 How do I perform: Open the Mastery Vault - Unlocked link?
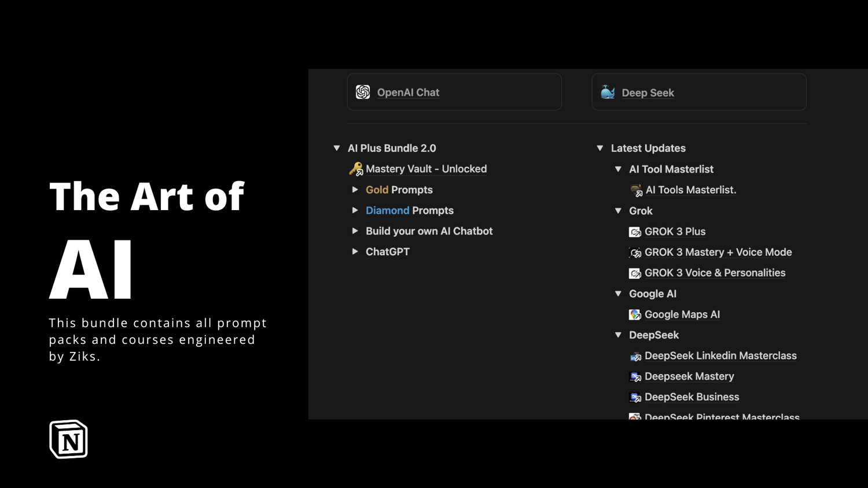(x=426, y=169)
